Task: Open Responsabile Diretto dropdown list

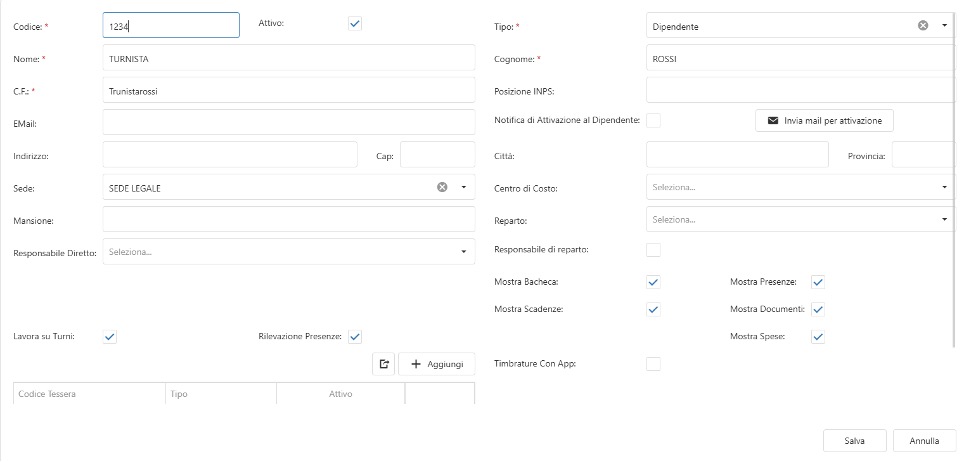Action: point(463,251)
